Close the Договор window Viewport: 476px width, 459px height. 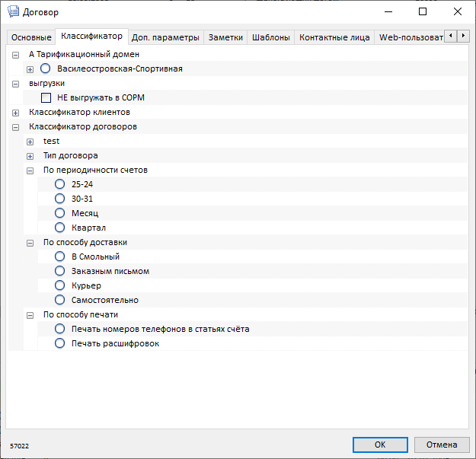(x=458, y=12)
